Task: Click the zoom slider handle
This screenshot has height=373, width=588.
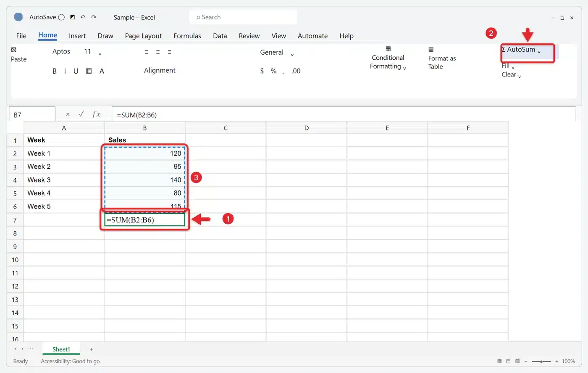Action: pyautogui.click(x=542, y=361)
